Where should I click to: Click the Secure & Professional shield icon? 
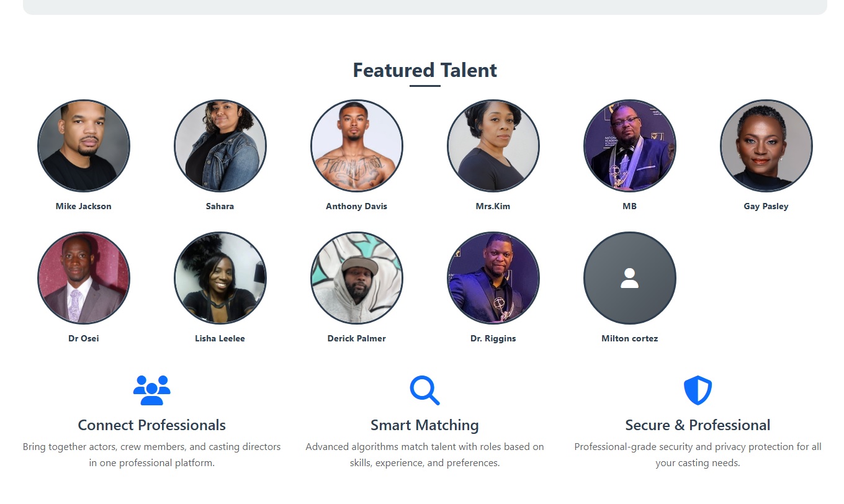tap(698, 390)
